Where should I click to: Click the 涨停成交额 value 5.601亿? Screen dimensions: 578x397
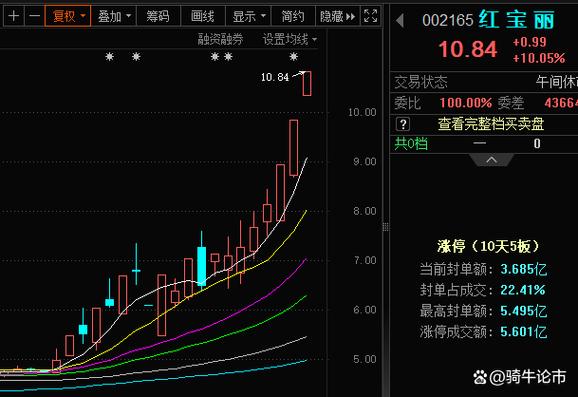523,332
